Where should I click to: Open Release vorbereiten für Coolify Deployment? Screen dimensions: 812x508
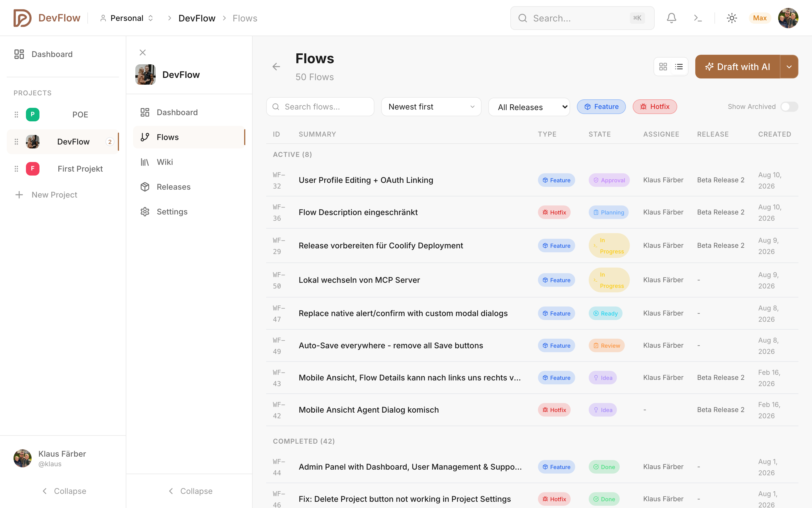[381, 246]
